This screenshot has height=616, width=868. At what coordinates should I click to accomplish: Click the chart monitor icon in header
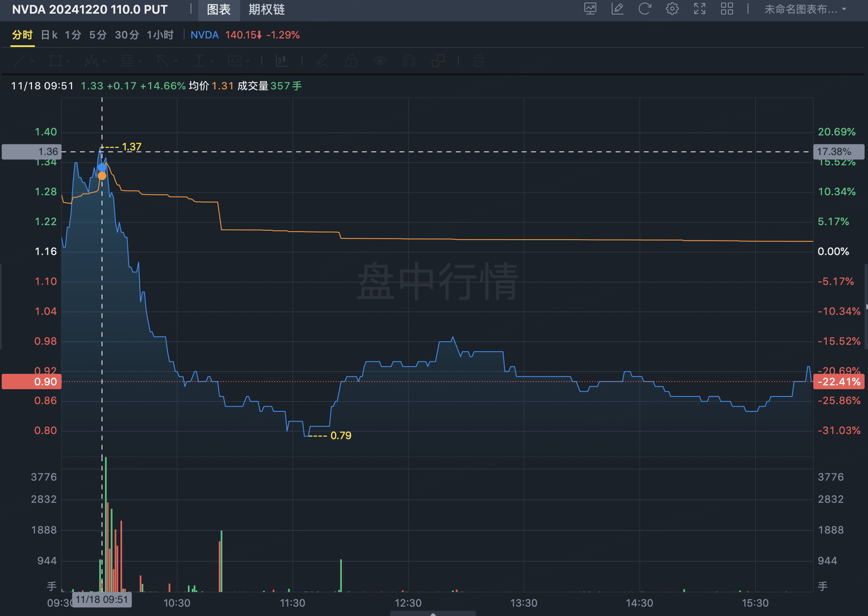pos(590,9)
